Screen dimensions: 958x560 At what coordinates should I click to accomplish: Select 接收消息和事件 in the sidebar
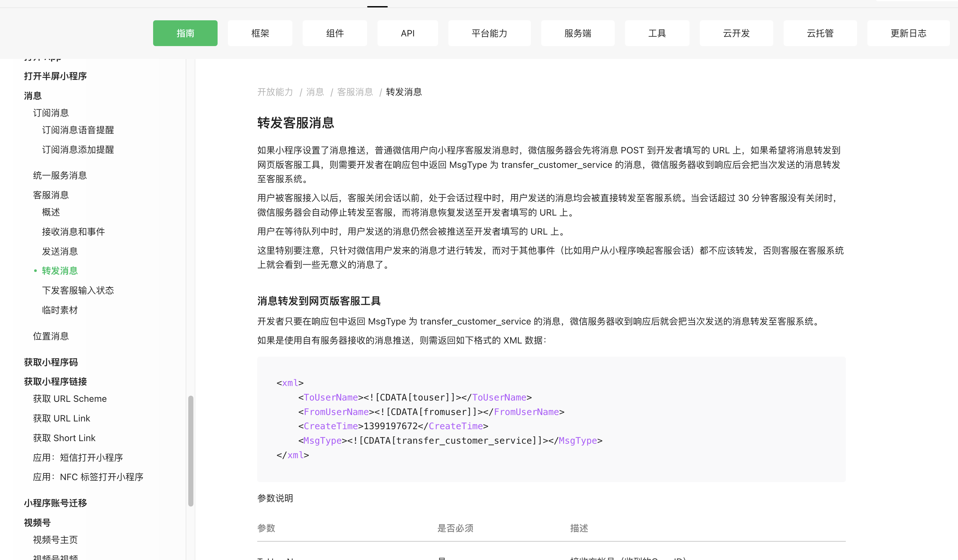[x=73, y=231]
